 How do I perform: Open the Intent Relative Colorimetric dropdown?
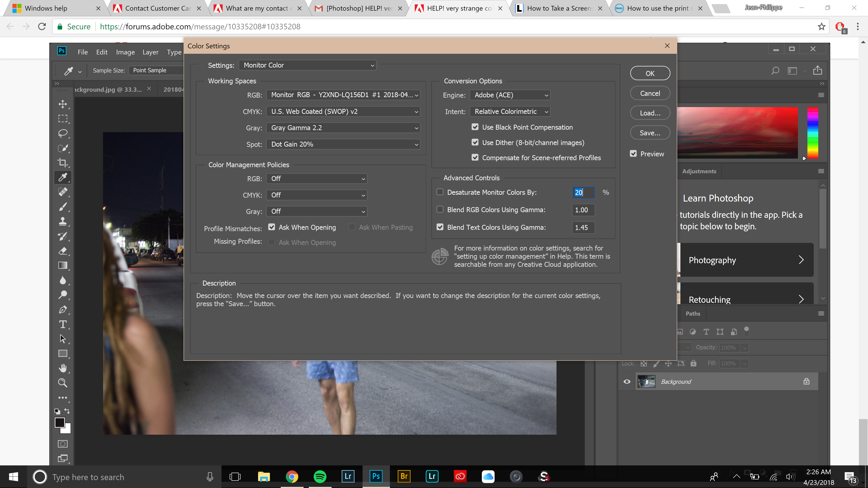click(x=510, y=111)
